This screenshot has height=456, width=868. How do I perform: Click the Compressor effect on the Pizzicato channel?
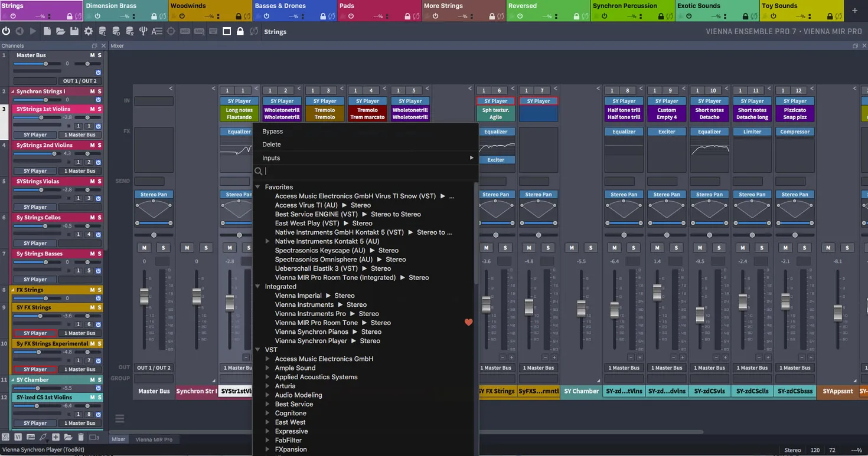(x=795, y=132)
